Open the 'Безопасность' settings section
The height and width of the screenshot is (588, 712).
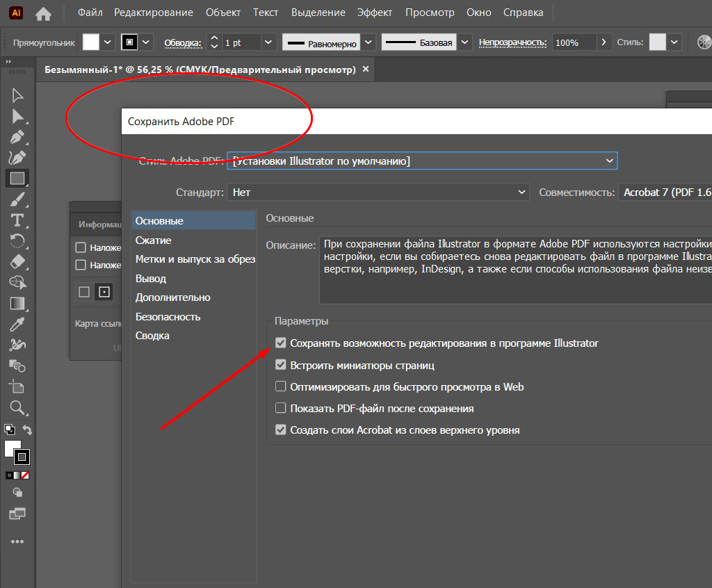[168, 316]
